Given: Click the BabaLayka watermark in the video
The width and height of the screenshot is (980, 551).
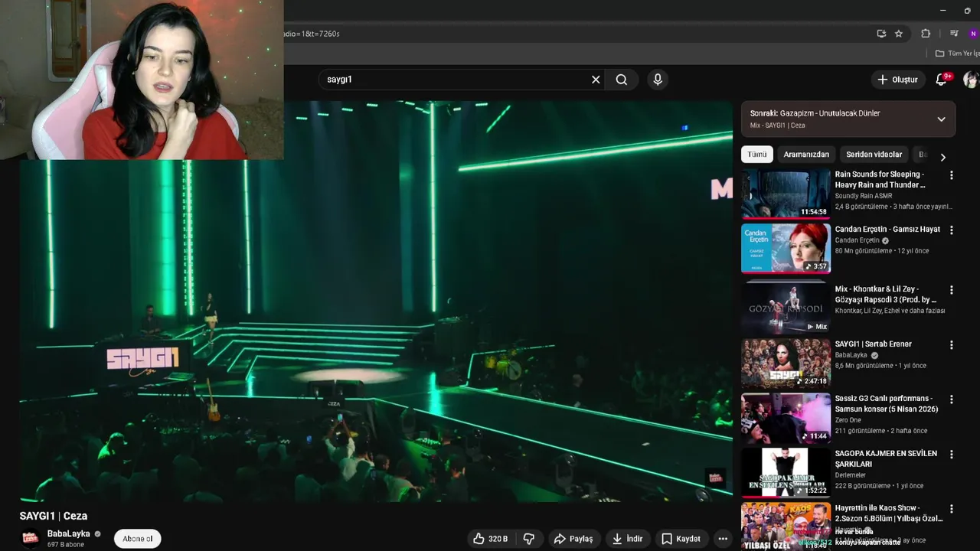Looking at the screenshot, I should [x=715, y=478].
